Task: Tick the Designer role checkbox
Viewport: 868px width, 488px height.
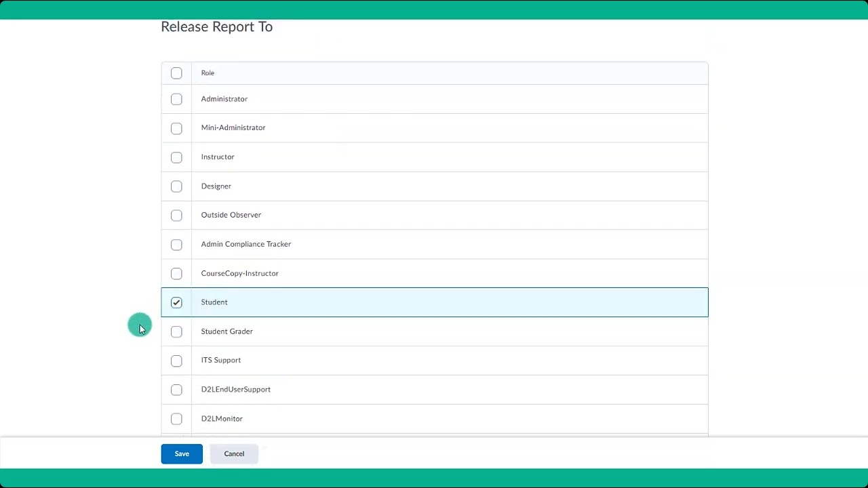Action: point(176,186)
